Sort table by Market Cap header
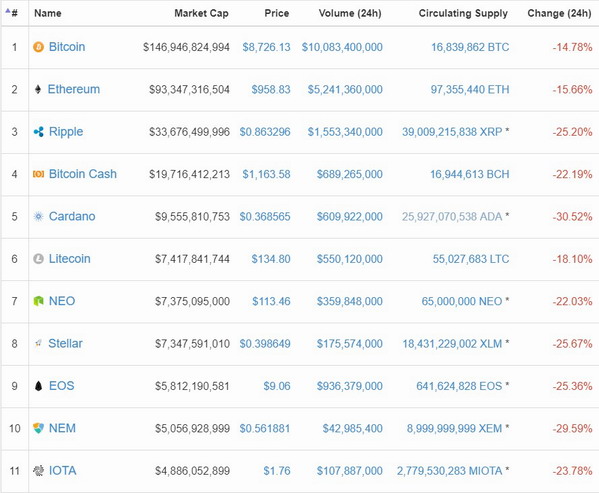Viewport: 599px width, 493px height. 201,13
